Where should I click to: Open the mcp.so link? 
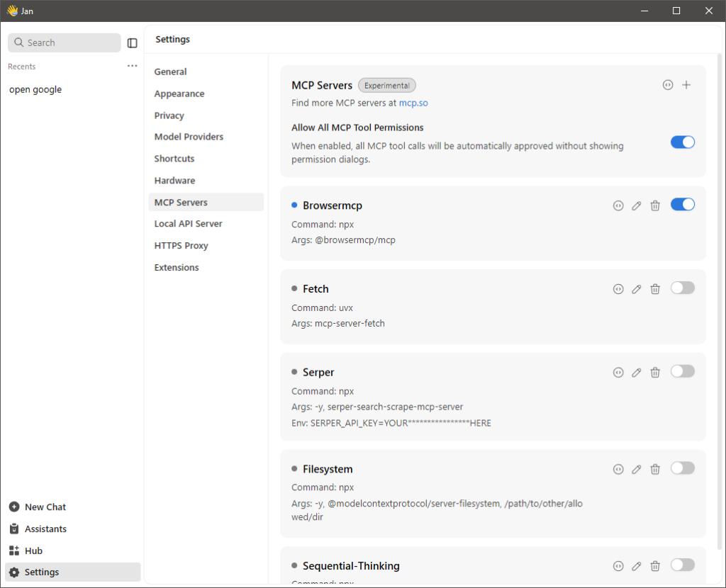click(413, 103)
